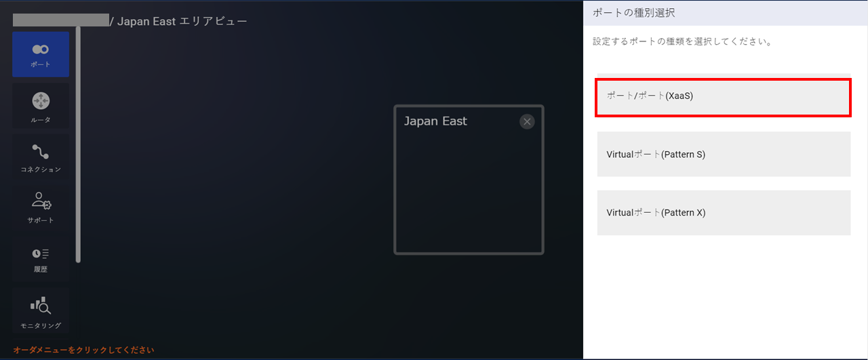The width and height of the screenshot is (868, 360).
Task: Choose Virtualポート(Pattern X) option
Action: [x=724, y=213]
